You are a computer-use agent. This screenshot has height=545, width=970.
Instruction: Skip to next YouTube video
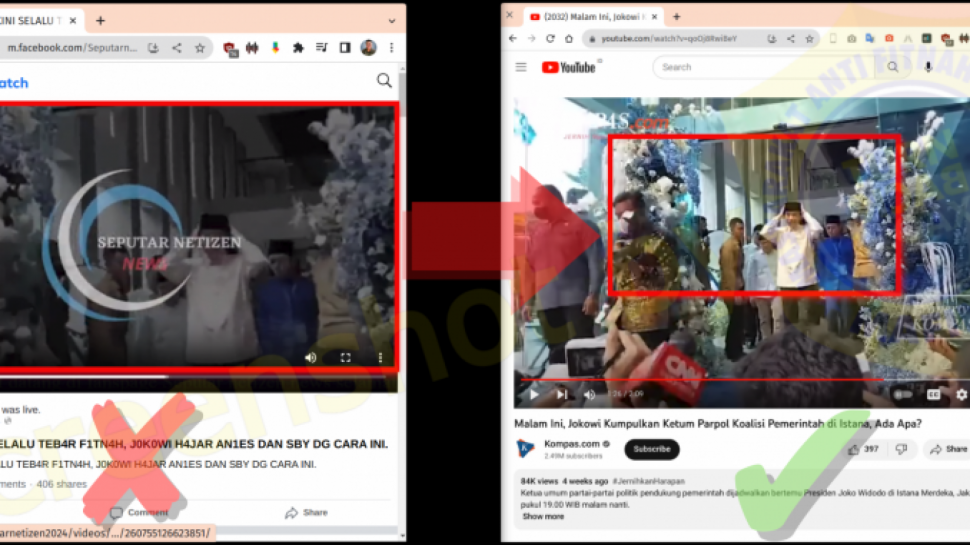(x=562, y=395)
